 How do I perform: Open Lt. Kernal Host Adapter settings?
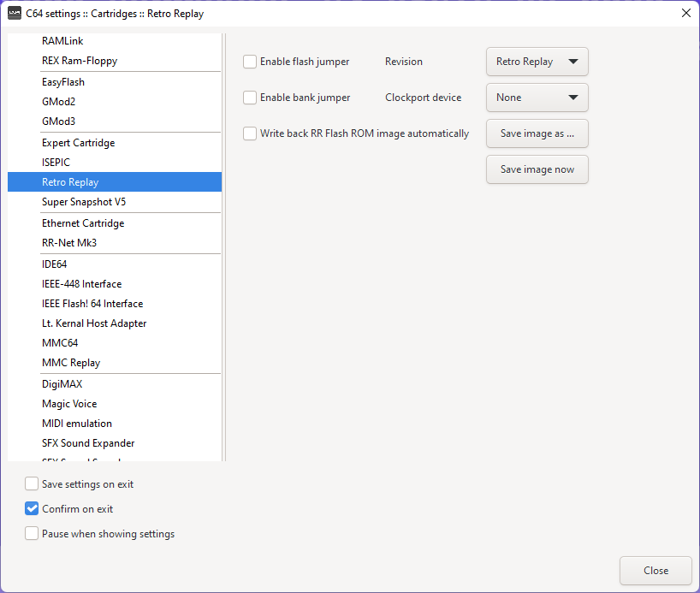point(115,323)
